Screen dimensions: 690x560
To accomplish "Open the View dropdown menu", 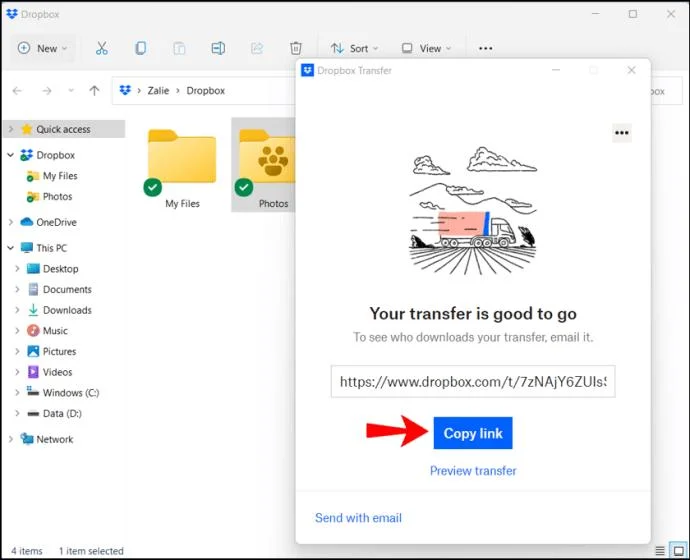I will [x=426, y=48].
